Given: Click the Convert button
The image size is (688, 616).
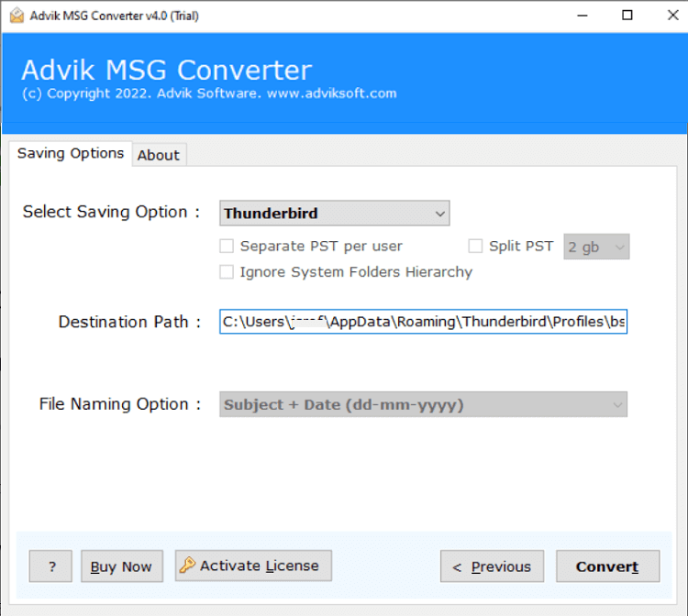Looking at the screenshot, I should (607, 566).
